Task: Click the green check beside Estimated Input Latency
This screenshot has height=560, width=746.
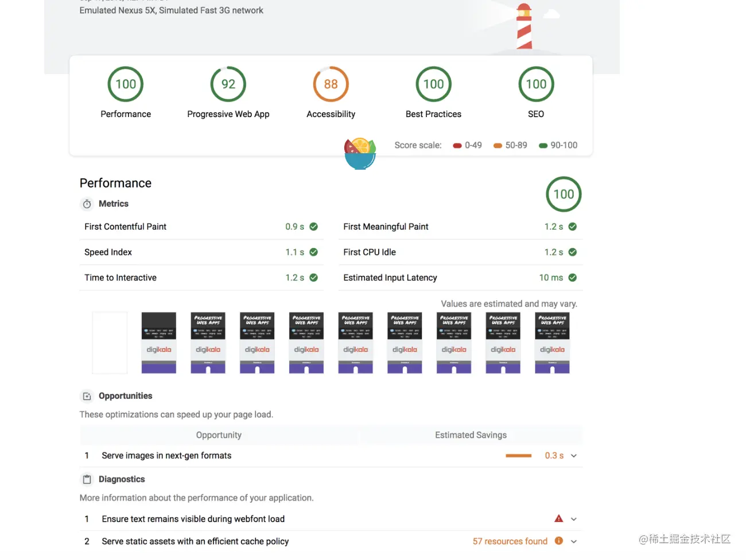Action: 573,278
